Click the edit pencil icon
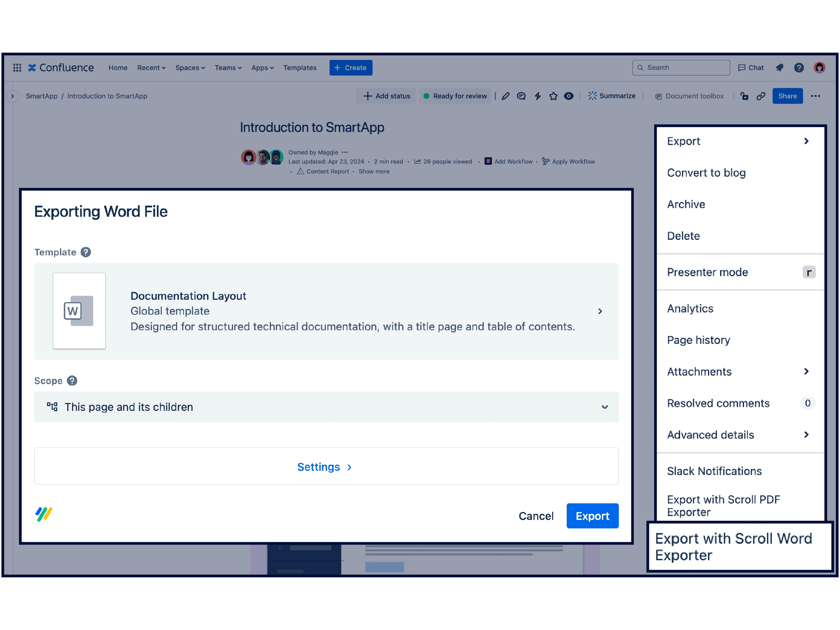Screen dimensions: 840x630 point(505,96)
